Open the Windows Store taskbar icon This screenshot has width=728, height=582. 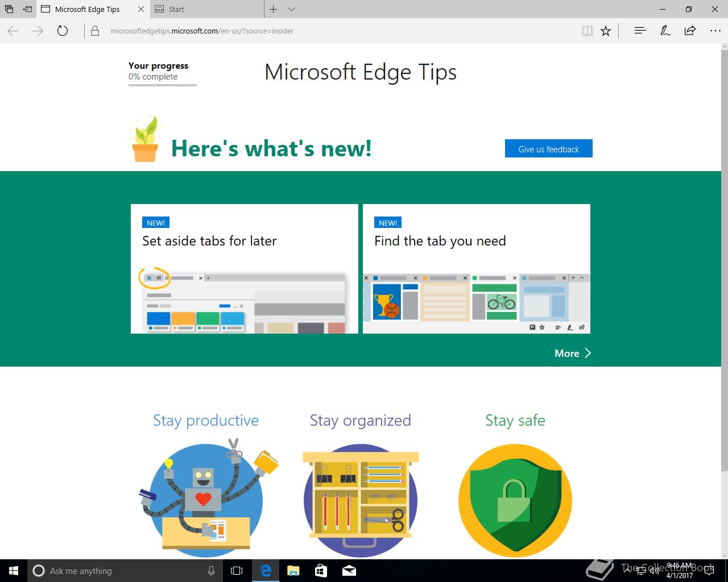click(x=321, y=571)
